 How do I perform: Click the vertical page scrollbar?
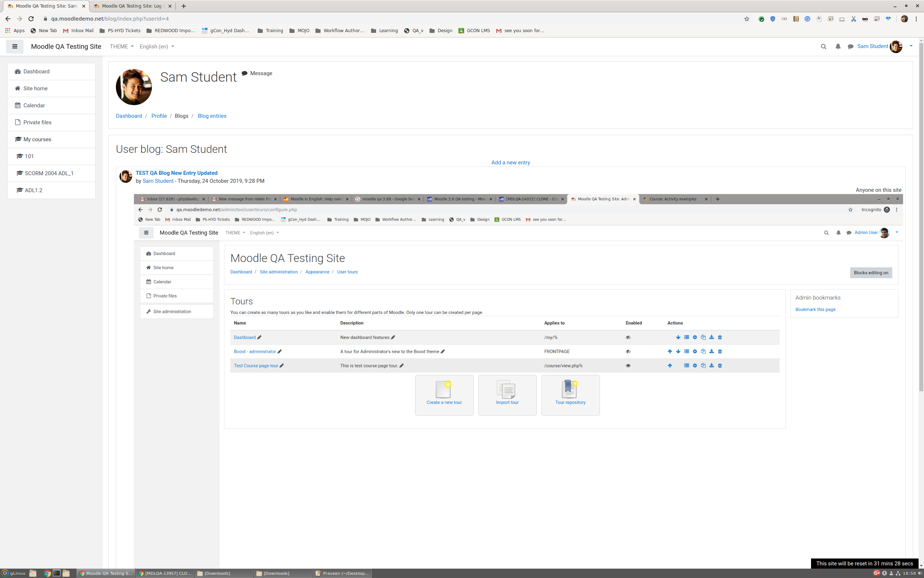pos(921,218)
